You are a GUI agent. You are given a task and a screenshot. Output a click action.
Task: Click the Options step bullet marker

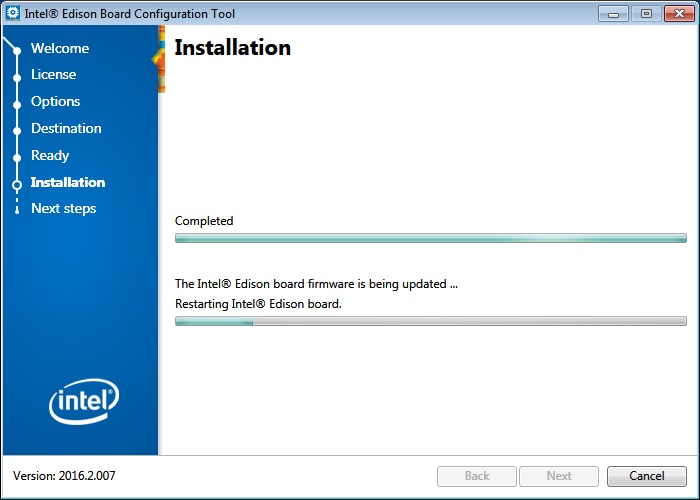click(x=17, y=104)
